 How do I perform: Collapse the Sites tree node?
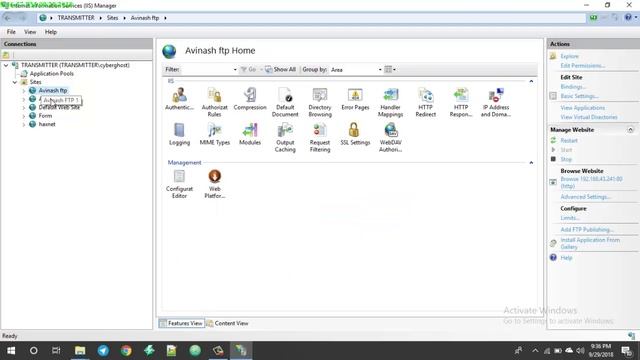pos(15,82)
